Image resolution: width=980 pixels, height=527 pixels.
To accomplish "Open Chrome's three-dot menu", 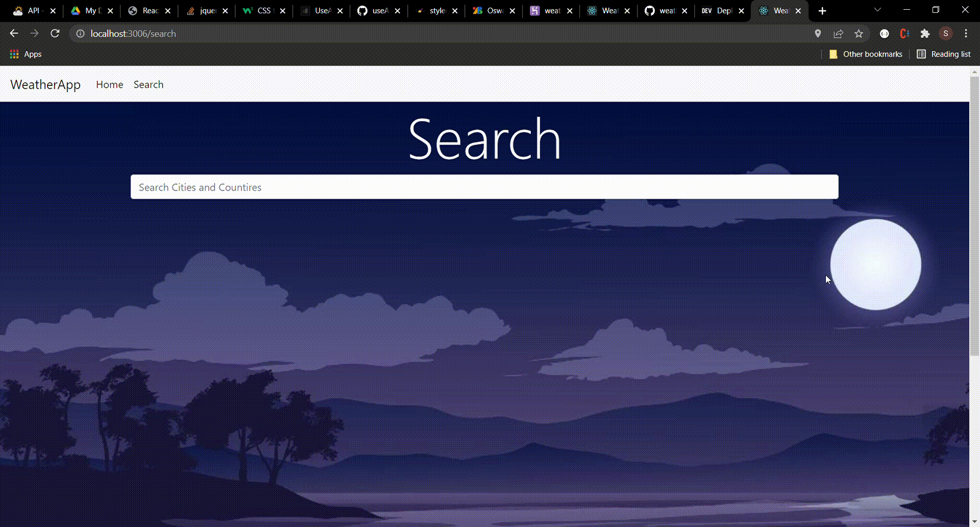I will [966, 33].
